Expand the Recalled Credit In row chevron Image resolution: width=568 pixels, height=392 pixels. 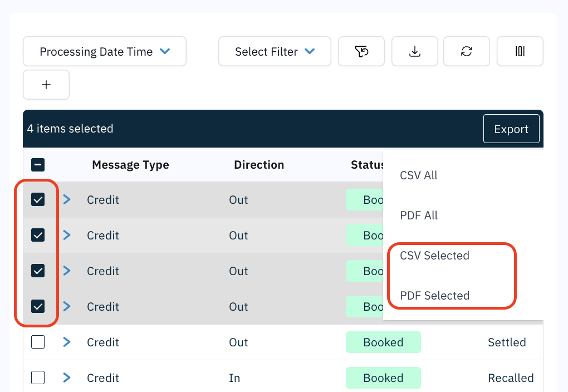(67, 378)
